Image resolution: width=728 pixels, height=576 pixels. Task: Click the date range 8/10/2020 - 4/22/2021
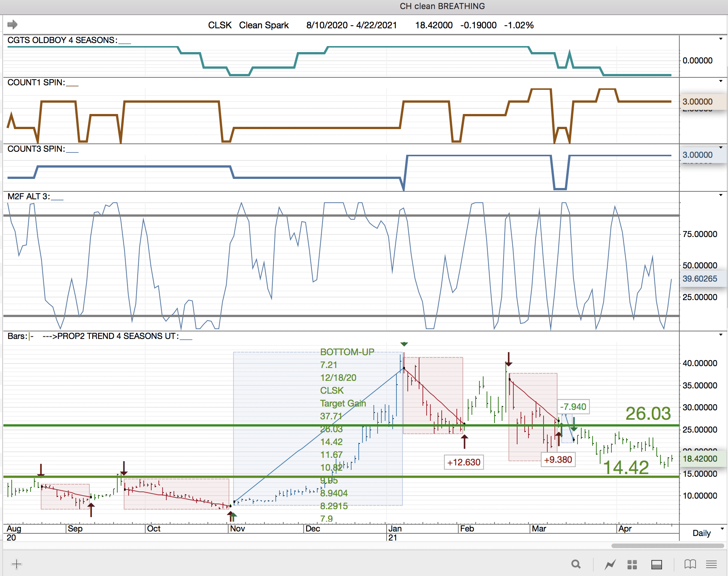point(352,25)
